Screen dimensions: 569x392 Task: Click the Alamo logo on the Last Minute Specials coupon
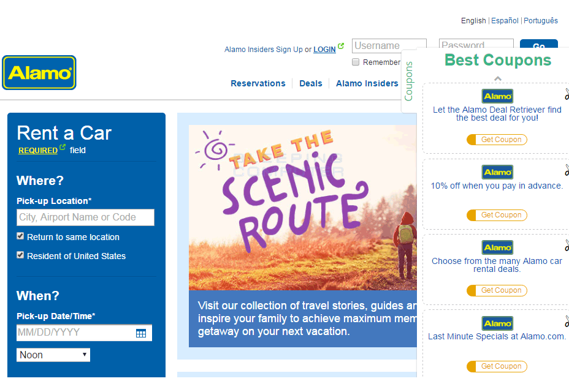(x=497, y=323)
